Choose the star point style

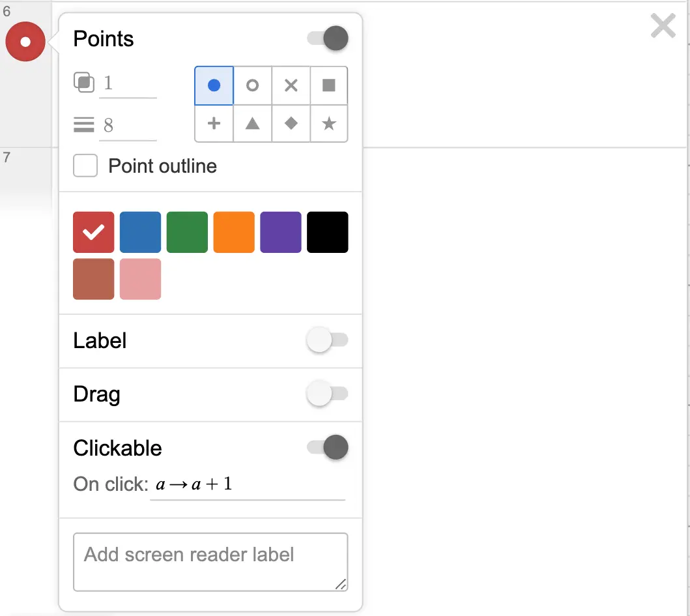pos(329,123)
